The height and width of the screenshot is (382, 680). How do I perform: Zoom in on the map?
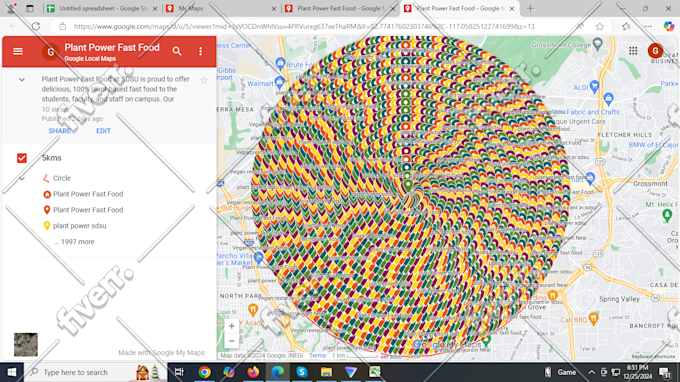pyautogui.click(x=232, y=326)
